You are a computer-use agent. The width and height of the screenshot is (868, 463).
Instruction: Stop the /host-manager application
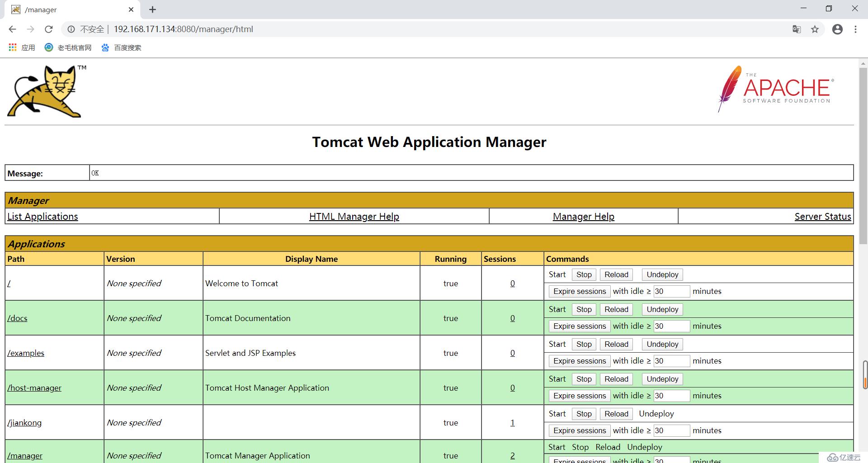click(584, 379)
